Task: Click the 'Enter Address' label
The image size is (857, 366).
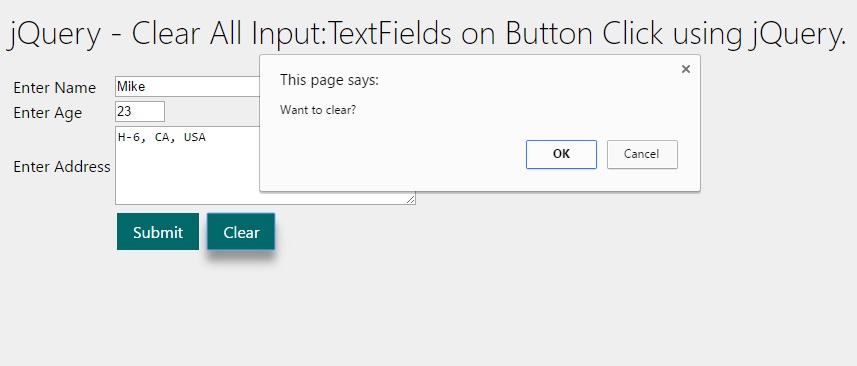Action: [62, 167]
